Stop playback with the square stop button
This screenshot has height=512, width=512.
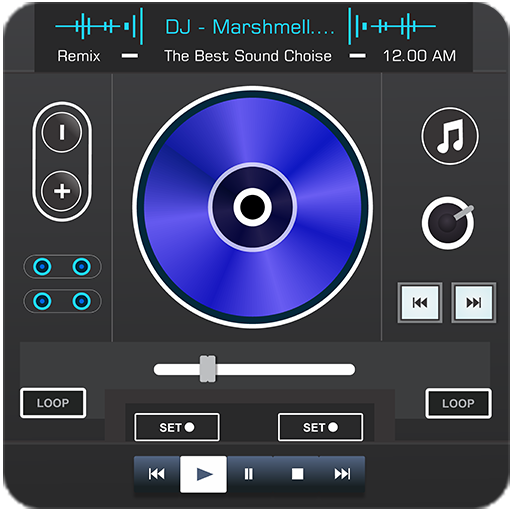click(x=297, y=474)
